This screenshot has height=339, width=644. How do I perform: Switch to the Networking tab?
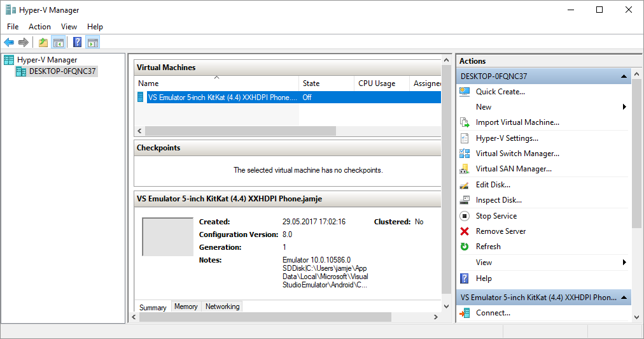[222, 307]
